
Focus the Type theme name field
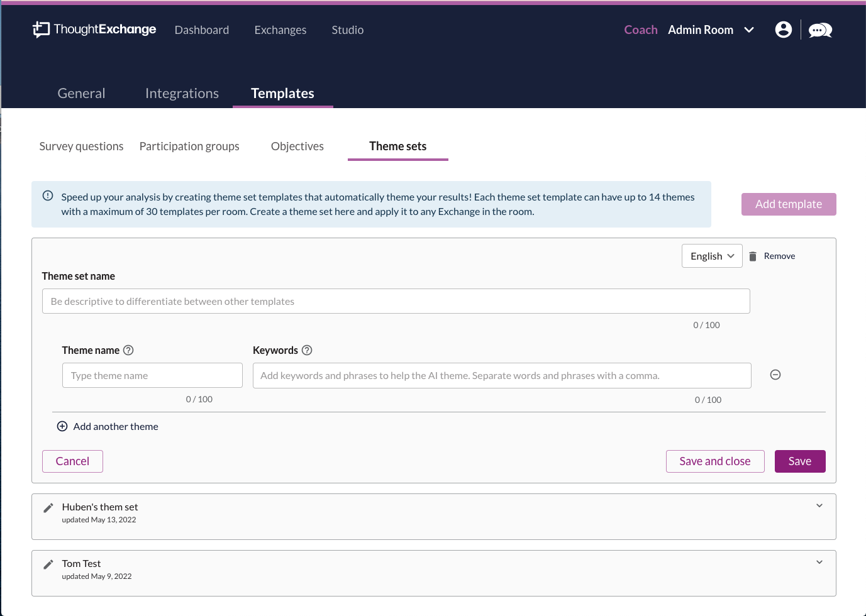(152, 375)
